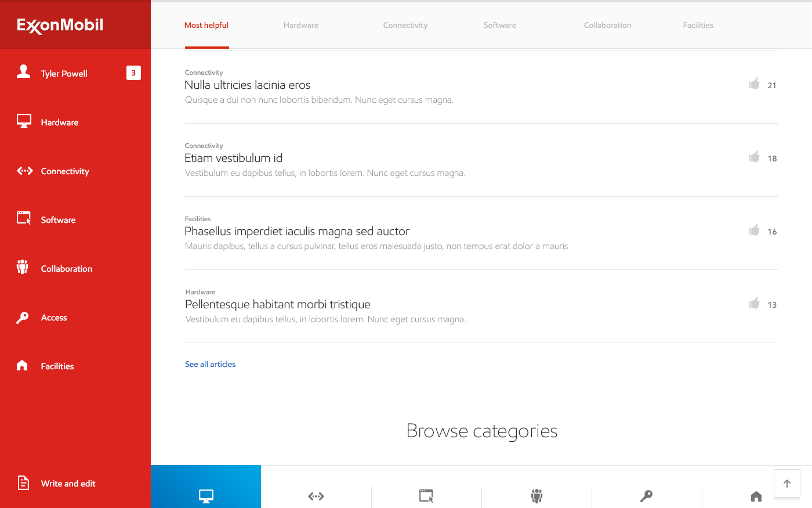This screenshot has height=508, width=812.
Task: Switch to the Collaboration tab
Action: pos(607,25)
